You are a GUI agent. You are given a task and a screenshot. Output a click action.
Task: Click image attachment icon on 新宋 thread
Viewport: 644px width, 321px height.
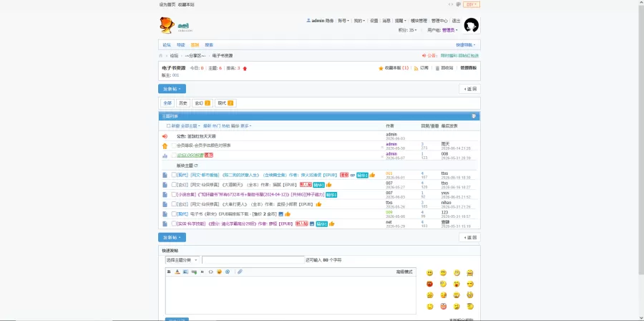281,214
